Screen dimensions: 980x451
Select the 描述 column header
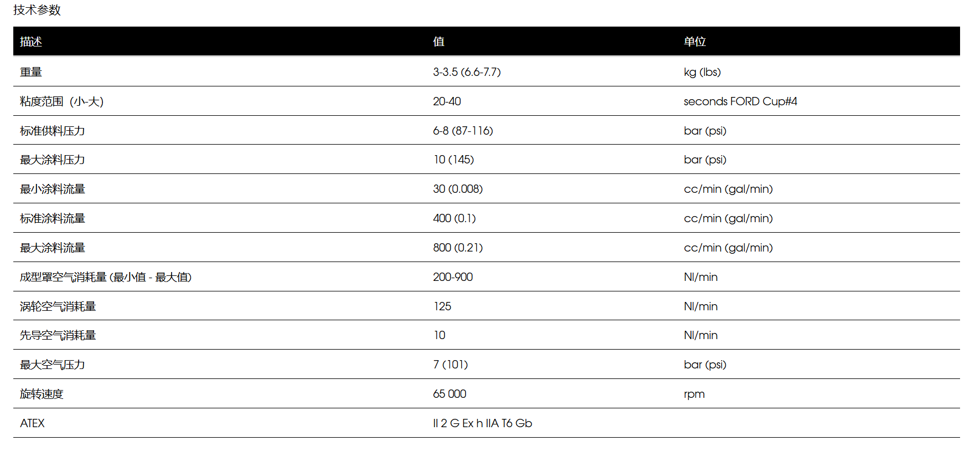click(31, 42)
